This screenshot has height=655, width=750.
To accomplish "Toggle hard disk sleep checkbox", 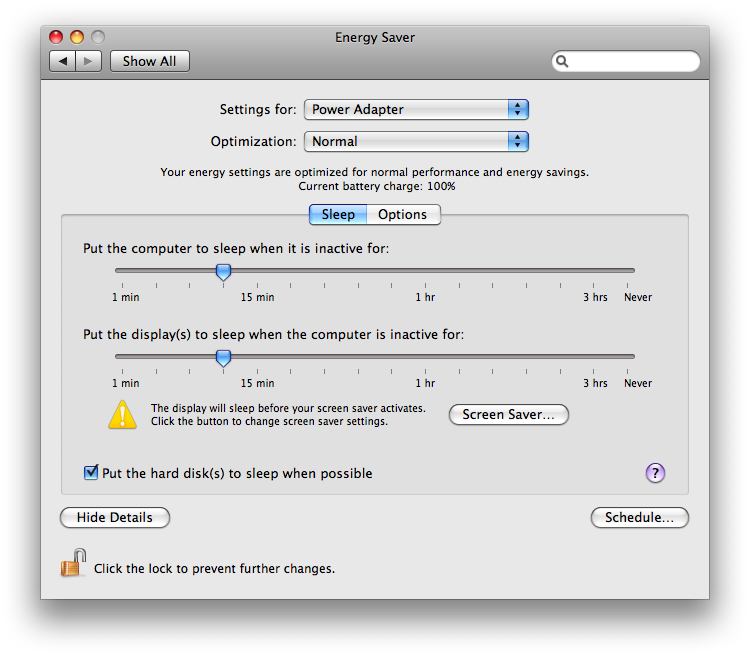I will [x=91, y=473].
